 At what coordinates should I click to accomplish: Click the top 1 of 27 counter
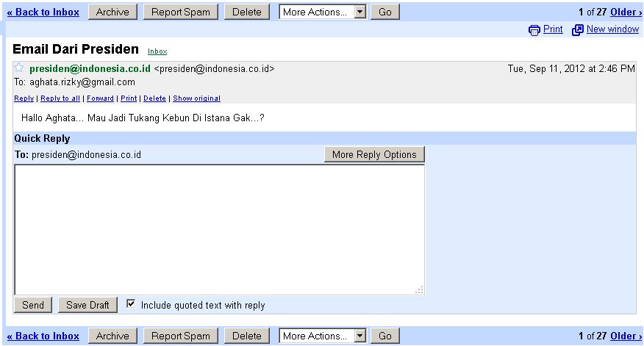593,12
